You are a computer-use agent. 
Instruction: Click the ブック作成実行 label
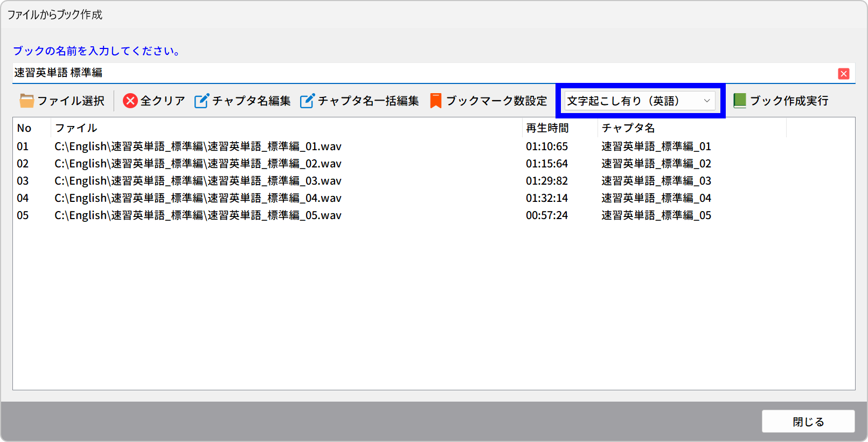tap(789, 101)
